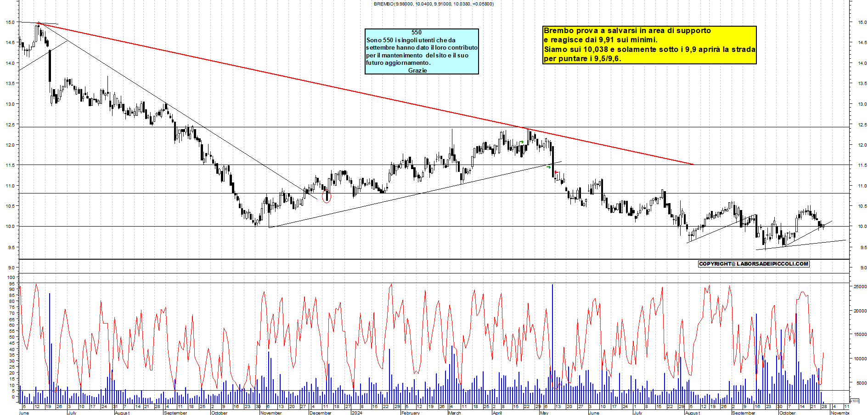
Task: Click the line 'per puntare i 9,5/9,6.'
Action: pos(582,58)
